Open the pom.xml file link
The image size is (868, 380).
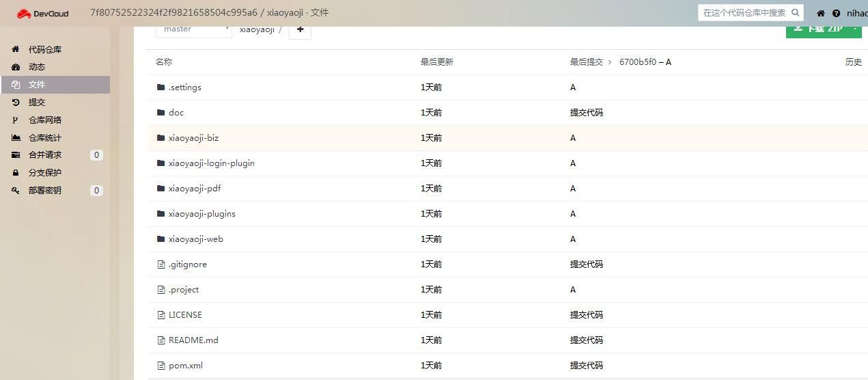[186, 366]
